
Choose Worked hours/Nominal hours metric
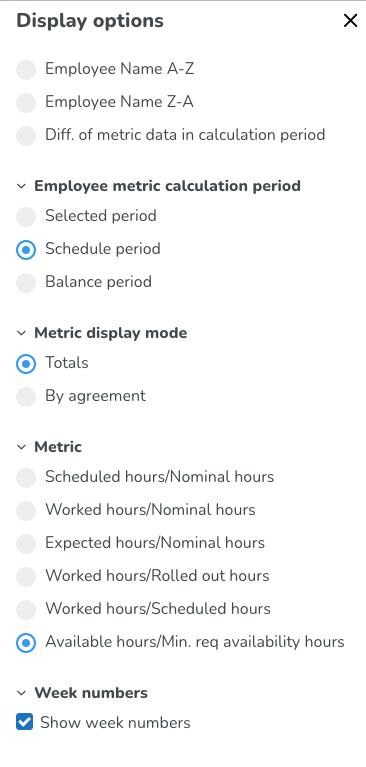point(26,511)
